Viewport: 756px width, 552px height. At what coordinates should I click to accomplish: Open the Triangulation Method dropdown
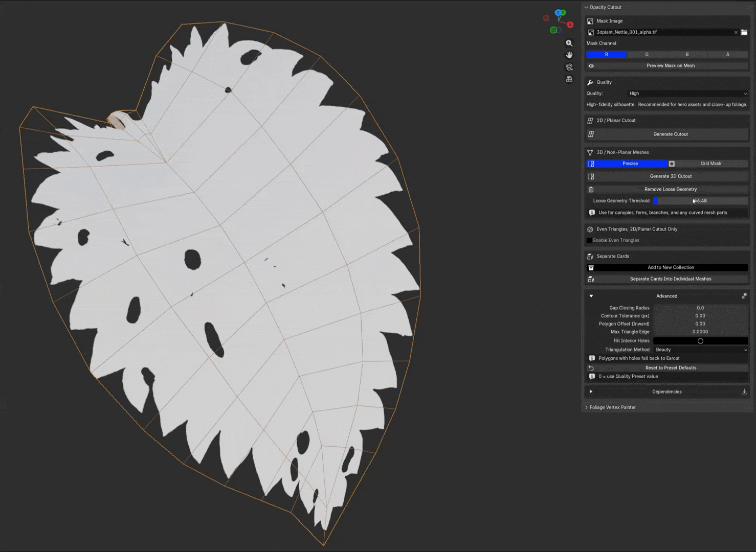(x=700, y=350)
